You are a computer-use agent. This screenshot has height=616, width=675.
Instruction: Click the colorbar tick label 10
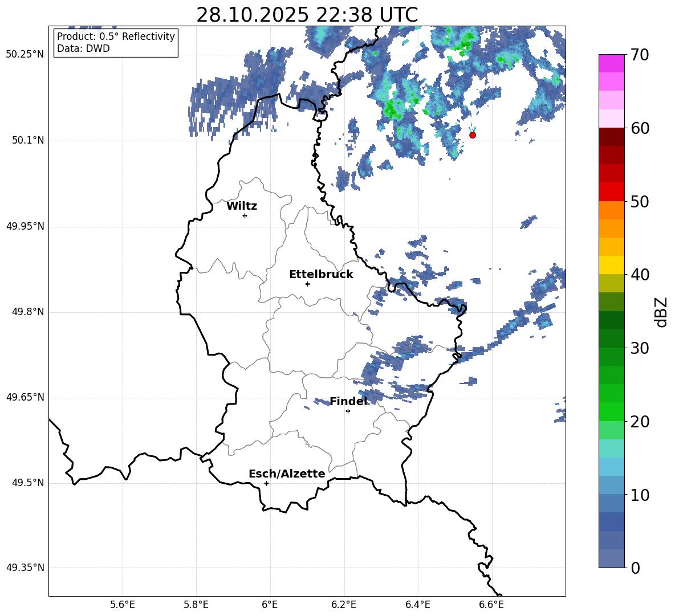click(640, 495)
